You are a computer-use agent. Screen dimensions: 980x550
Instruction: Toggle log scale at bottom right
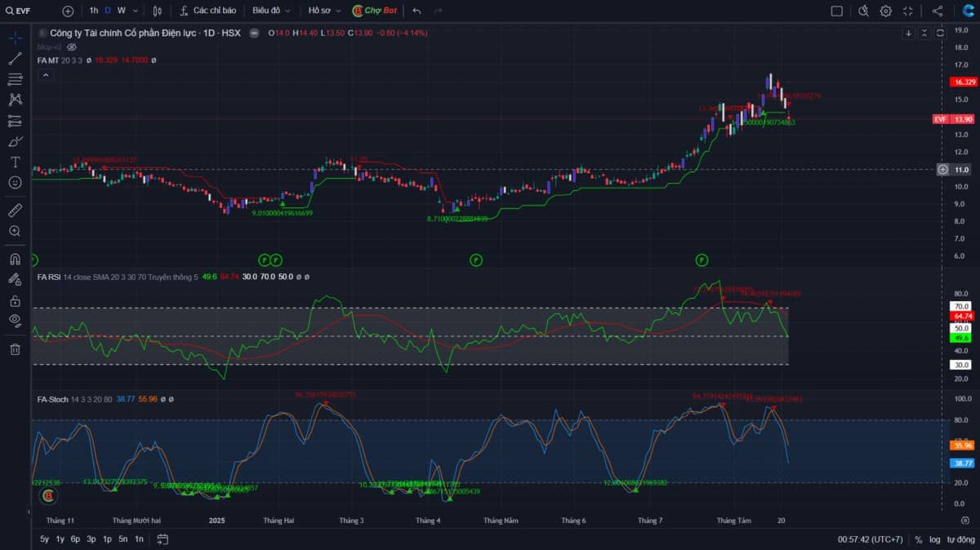[x=934, y=539]
